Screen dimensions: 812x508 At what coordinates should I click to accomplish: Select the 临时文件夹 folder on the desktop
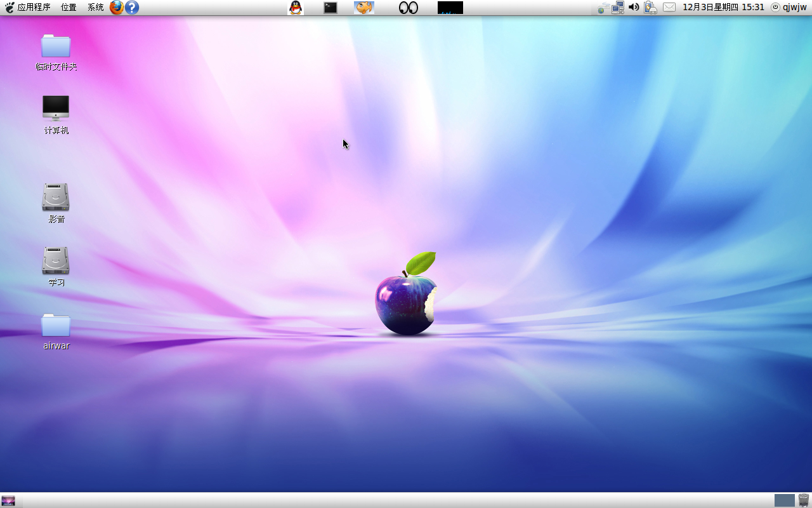click(x=56, y=52)
